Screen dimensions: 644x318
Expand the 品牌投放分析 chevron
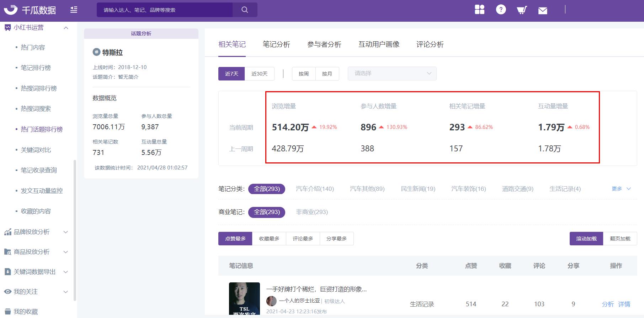point(65,232)
